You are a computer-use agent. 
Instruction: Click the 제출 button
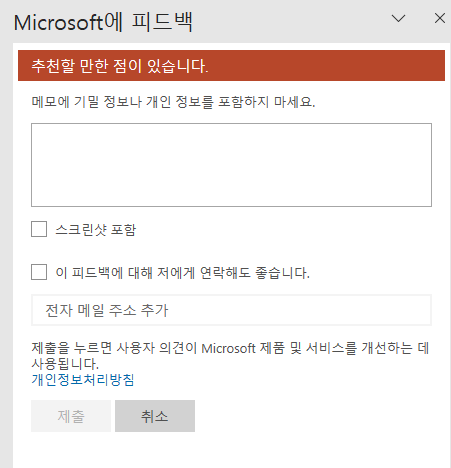[x=71, y=416]
